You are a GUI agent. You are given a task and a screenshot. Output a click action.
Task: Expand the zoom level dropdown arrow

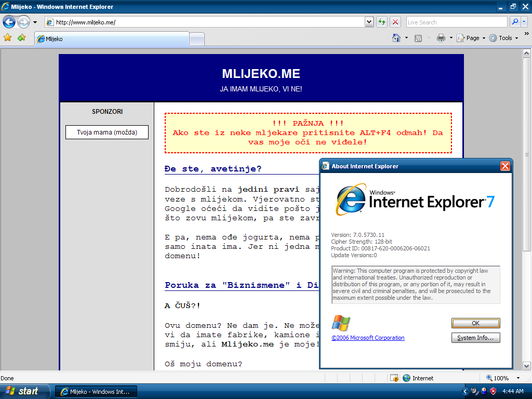tap(518, 378)
